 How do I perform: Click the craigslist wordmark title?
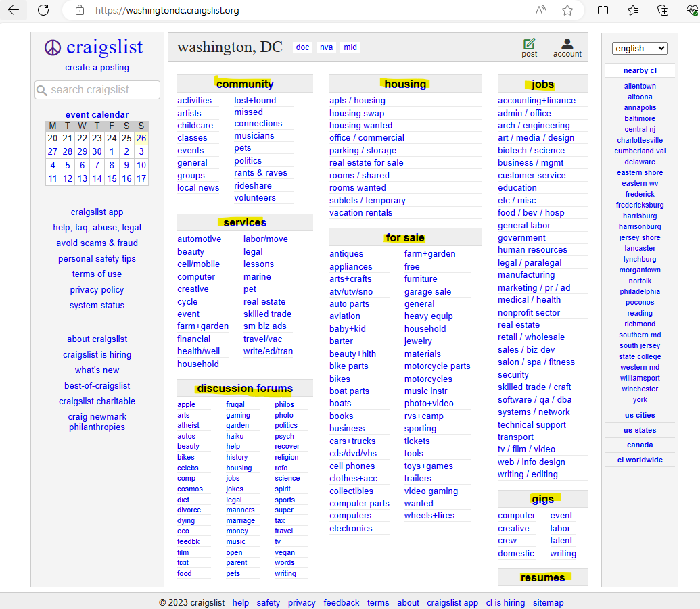[104, 47]
